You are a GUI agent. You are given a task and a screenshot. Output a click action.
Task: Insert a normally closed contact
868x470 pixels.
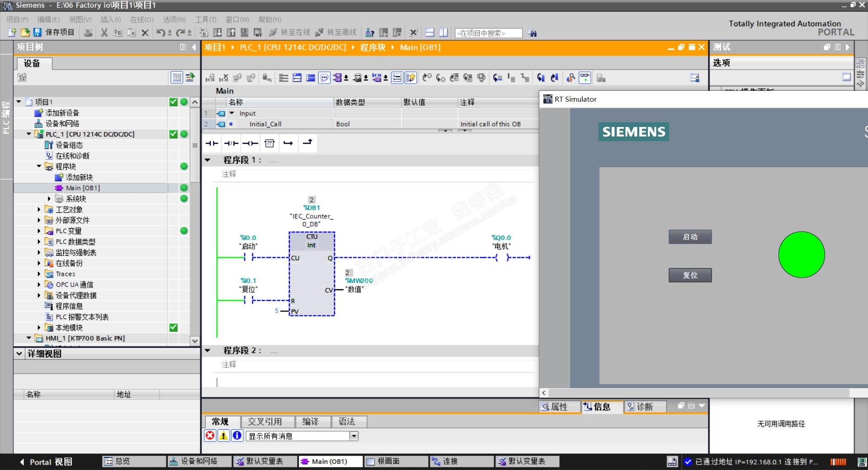pos(231,143)
